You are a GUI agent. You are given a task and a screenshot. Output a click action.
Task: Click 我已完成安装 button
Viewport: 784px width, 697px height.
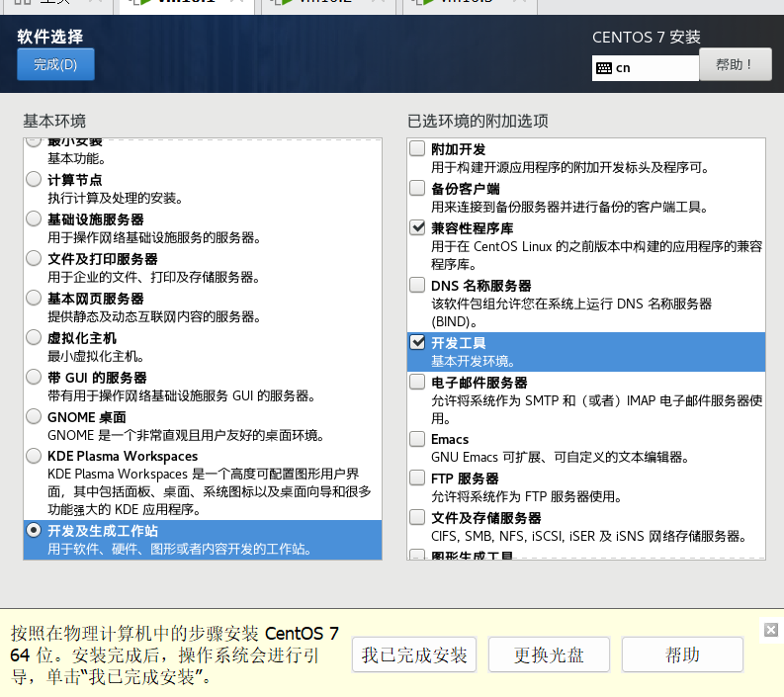point(414,654)
